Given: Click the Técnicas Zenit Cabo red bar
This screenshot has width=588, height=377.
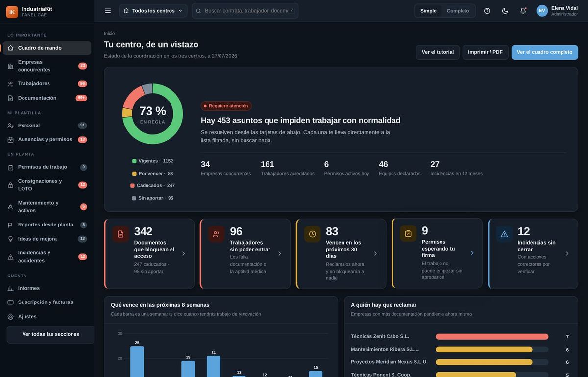Looking at the screenshot, I should coord(492,337).
